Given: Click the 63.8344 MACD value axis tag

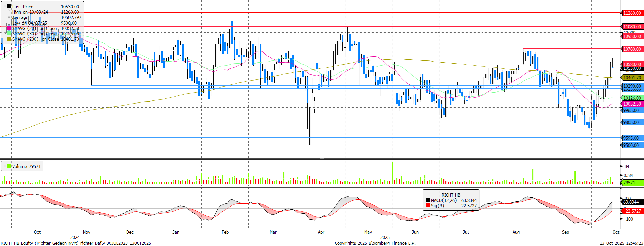Looking at the screenshot, I should (632, 202).
